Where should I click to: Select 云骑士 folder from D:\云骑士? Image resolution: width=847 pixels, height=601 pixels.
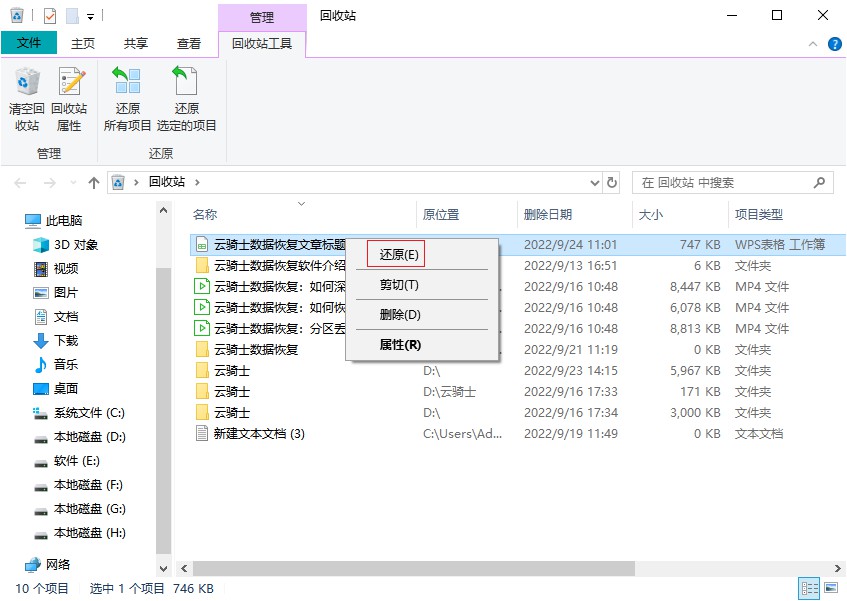(x=517, y=391)
